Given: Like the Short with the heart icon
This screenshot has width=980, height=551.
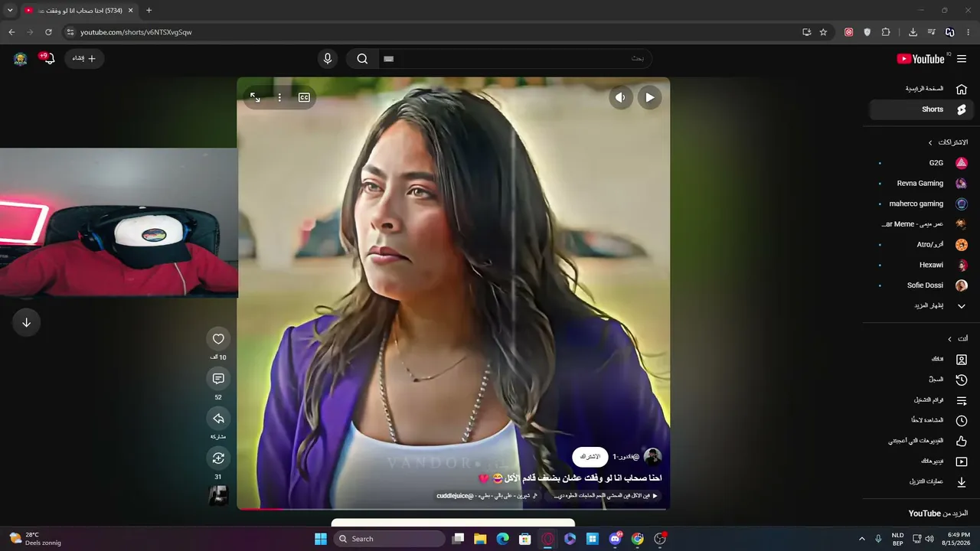Looking at the screenshot, I should [x=218, y=339].
